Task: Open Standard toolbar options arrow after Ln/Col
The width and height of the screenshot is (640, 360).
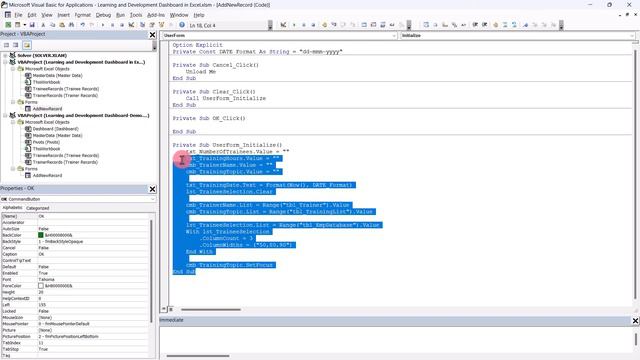Action: [270, 25]
